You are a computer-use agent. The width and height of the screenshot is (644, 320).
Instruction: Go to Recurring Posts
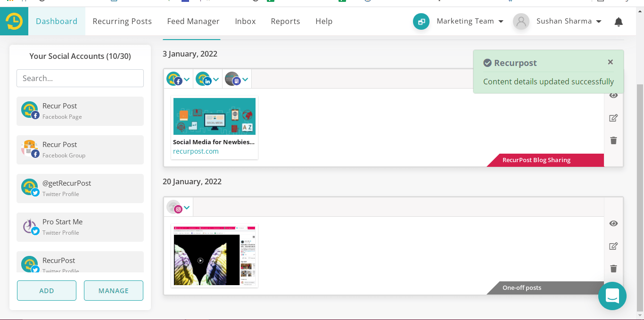click(x=122, y=21)
